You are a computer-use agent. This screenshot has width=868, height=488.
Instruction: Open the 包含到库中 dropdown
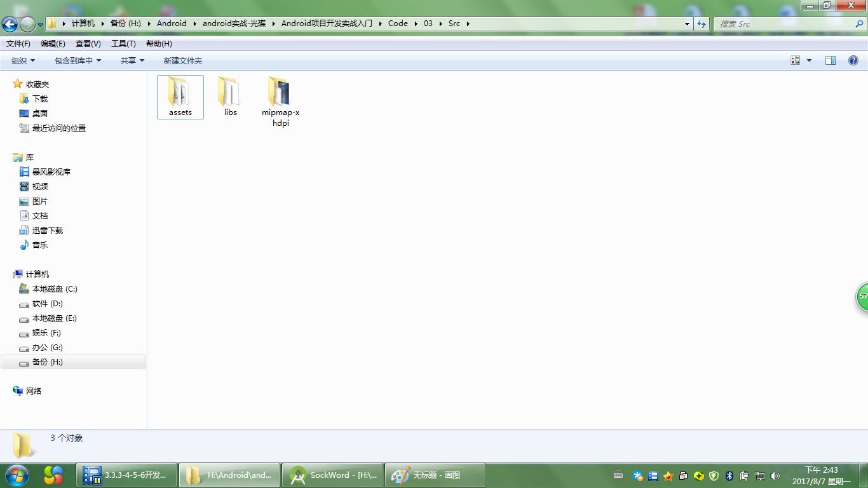(78, 60)
